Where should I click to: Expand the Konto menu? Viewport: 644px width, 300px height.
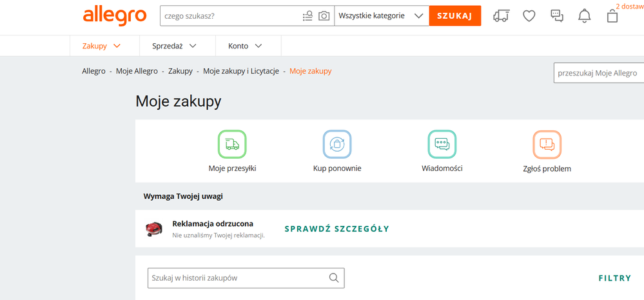(245, 46)
